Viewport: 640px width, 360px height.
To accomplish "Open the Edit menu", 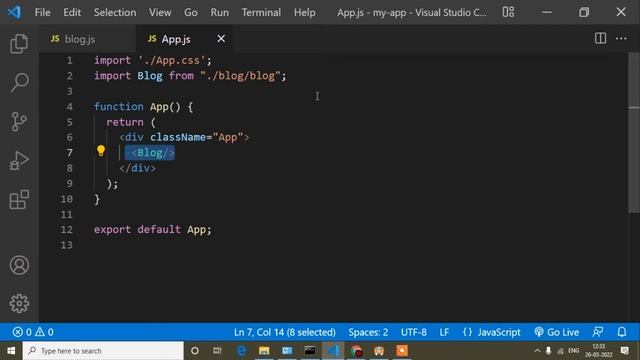I will click(72, 12).
